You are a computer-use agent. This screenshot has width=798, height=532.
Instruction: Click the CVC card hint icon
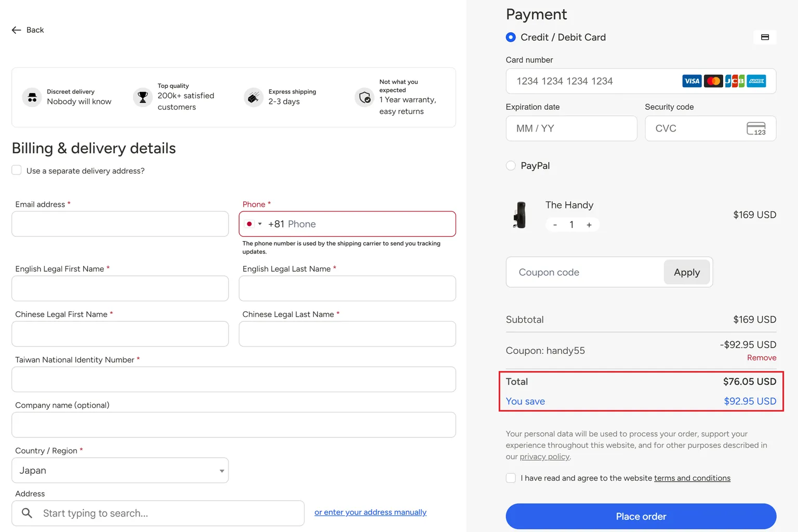[756, 128]
